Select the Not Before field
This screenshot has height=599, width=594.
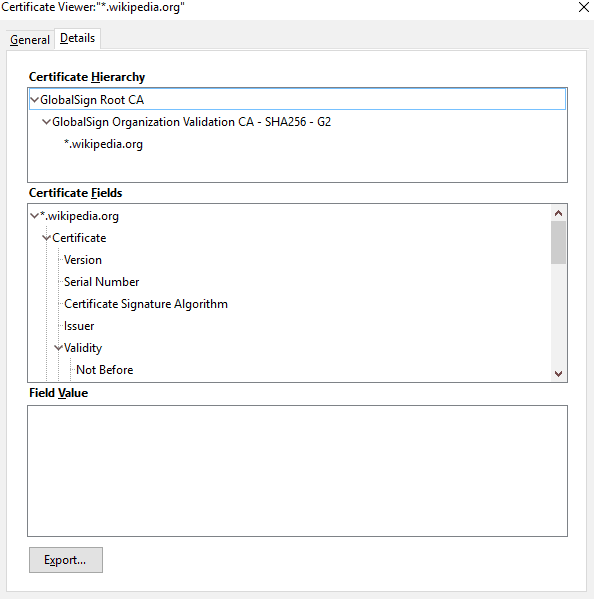point(105,370)
